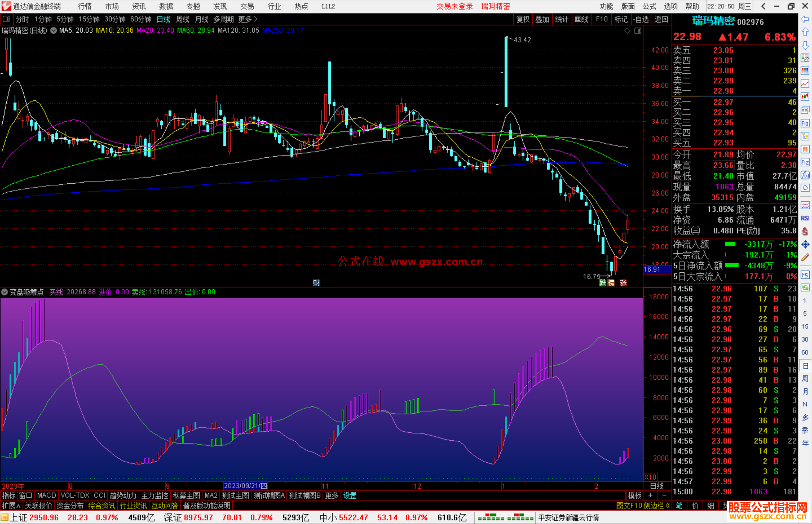This screenshot has height=524, width=812.
Task: Click the 财 marker on the chart
Action: pyautogui.click(x=317, y=282)
